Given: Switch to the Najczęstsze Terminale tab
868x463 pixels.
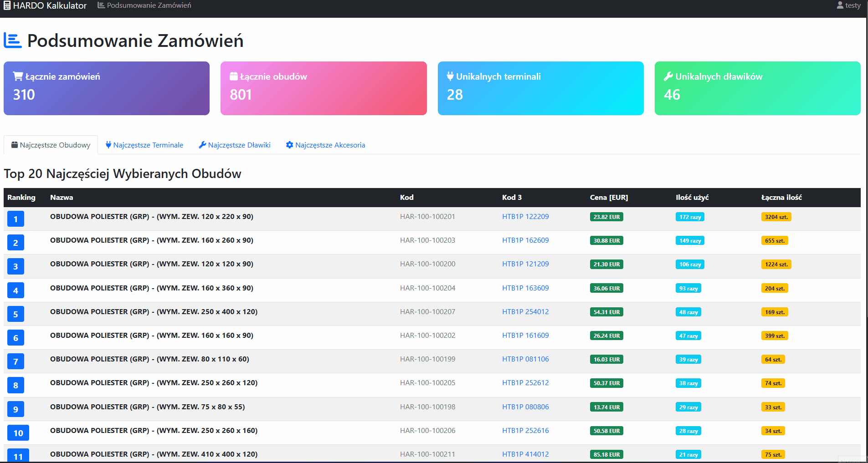Looking at the screenshot, I should coord(144,145).
